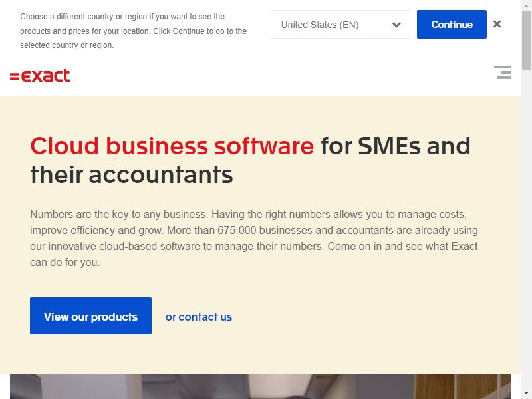Click the blue Continue button
The image size is (532, 399).
(x=452, y=25)
